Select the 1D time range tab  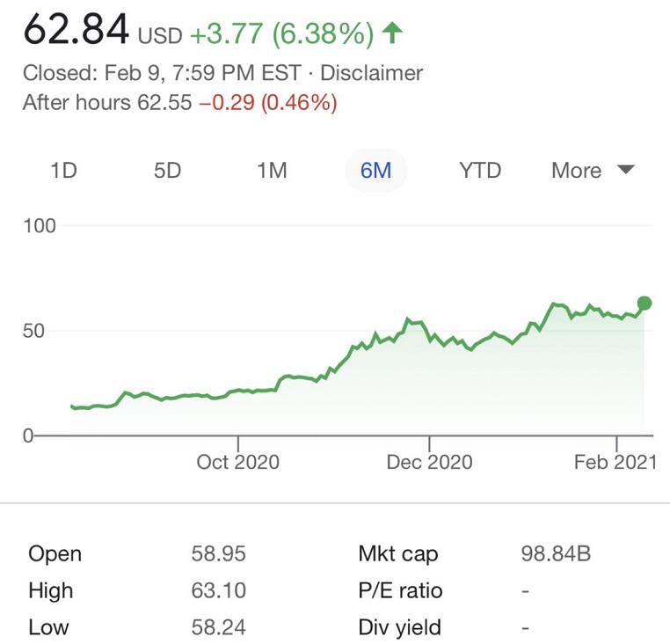click(63, 170)
